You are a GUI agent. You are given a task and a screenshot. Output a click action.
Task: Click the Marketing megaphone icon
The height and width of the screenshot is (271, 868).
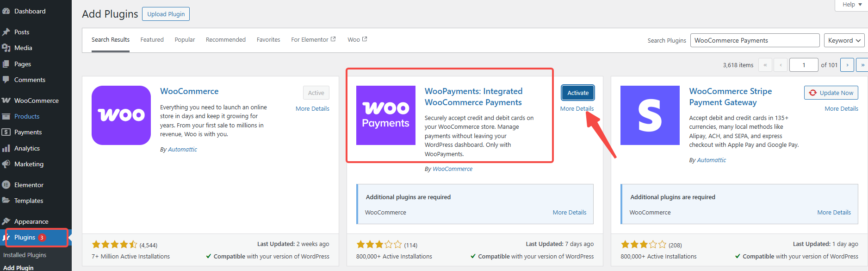click(x=6, y=164)
